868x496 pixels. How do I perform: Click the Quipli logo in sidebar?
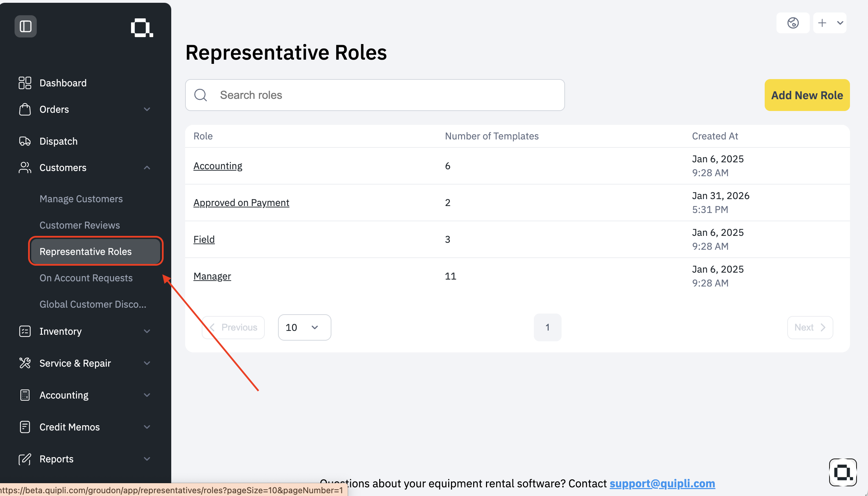pos(142,28)
